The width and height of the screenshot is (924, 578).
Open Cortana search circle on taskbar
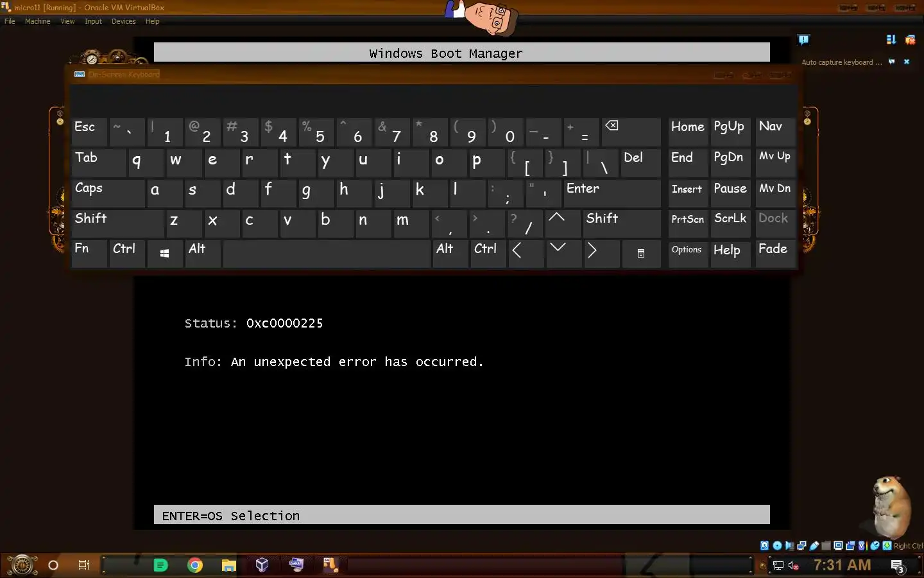(x=53, y=565)
